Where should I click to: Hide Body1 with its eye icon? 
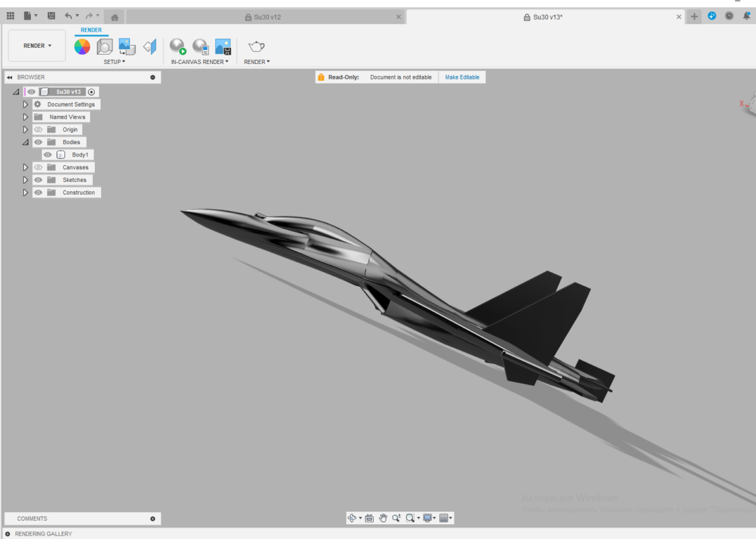[47, 154]
